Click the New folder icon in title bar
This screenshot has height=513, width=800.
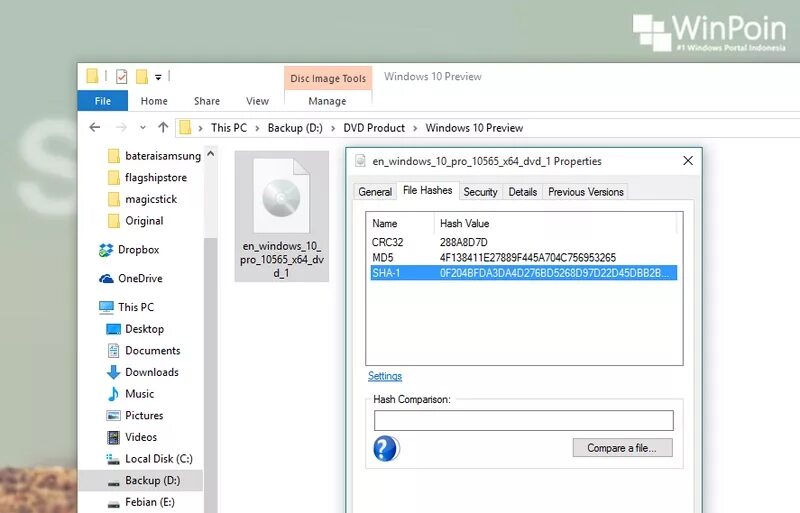coord(142,77)
